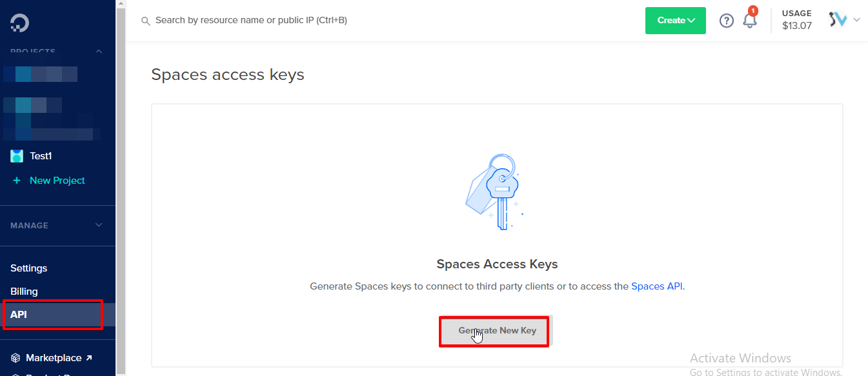Click the search magnifier icon
The height and width of the screenshot is (376, 868).
(x=146, y=21)
